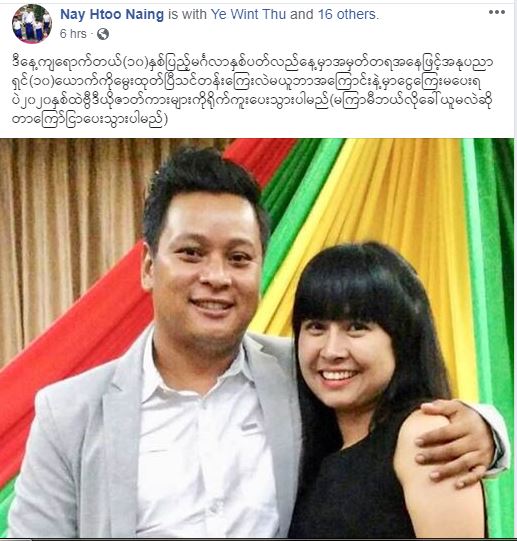Open the three-dot post options menu
Image resolution: width=517 pixels, height=541 pixels.
[x=497, y=12]
